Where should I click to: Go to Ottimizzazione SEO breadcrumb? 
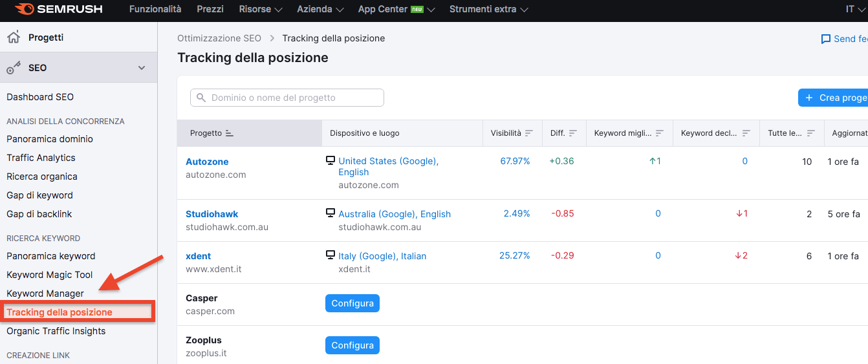219,38
